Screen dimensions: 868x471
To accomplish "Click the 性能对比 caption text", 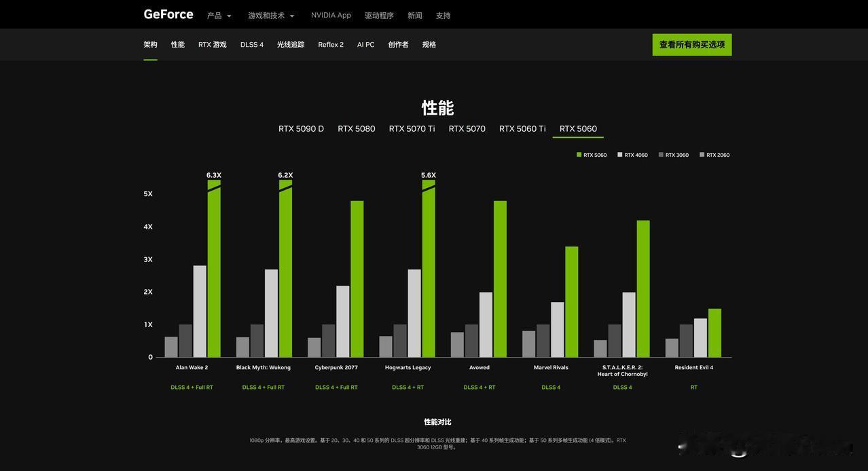I will [437, 422].
